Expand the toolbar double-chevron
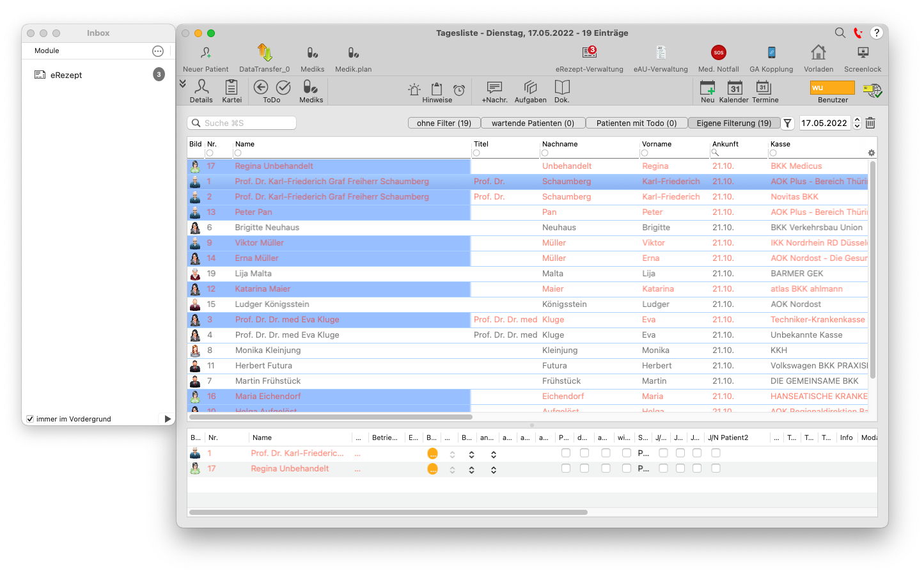The height and width of the screenshot is (575, 924). [x=182, y=83]
